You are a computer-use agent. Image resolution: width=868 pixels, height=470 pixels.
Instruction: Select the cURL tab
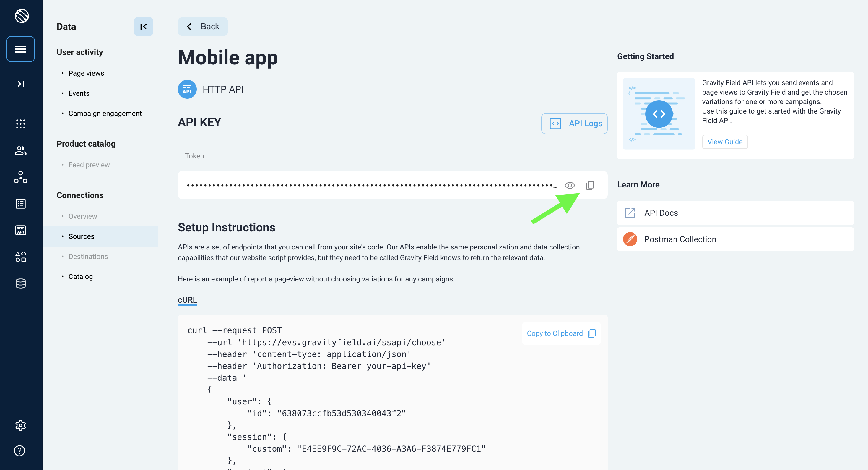[x=187, y=300]
